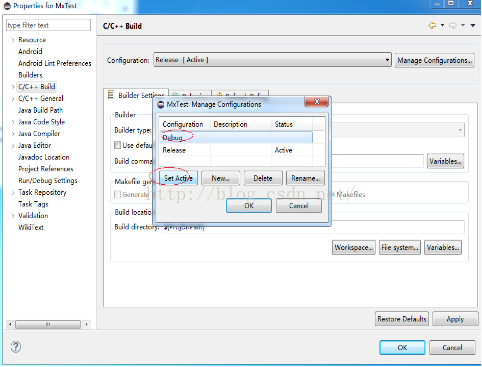
Task: Click the Apply button
Action: click(455, 319)
